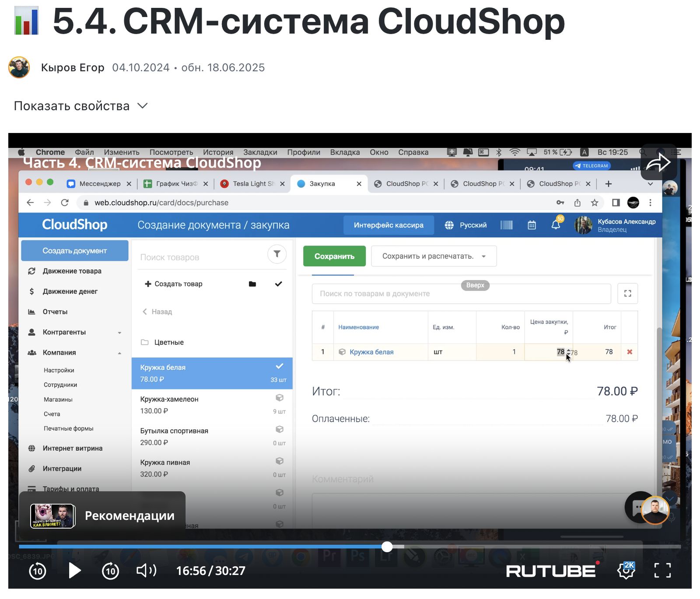Click the folder icon beside Создать товар
Screen dimensions: 700x599
tap(252, 284)
